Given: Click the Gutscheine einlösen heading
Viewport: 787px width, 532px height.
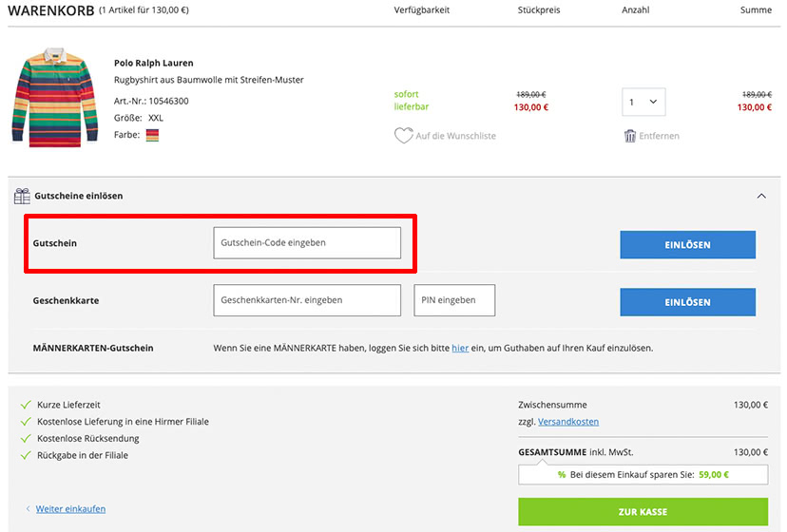Looking at the screenshot, I should [x=78, y=196].
